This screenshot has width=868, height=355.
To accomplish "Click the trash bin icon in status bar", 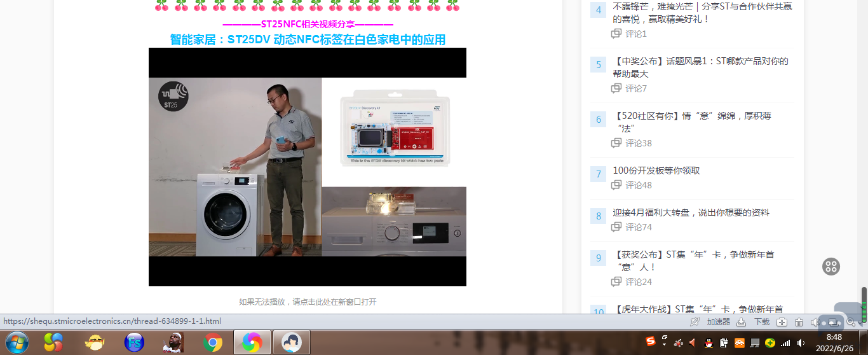I will pos(799,322).
